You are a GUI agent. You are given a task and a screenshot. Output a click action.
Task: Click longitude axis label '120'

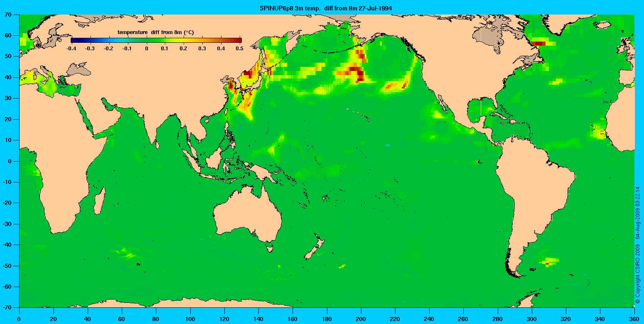tap(224, 319)
